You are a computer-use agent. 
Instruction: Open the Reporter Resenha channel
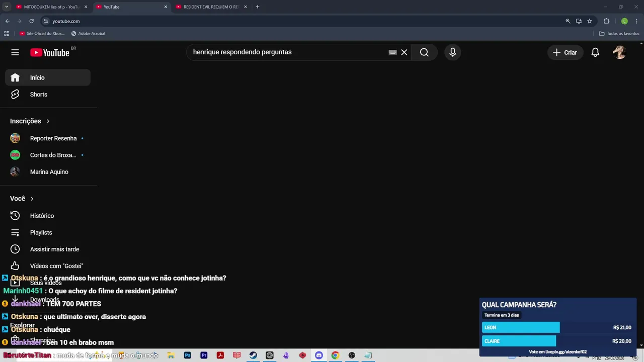48,138
